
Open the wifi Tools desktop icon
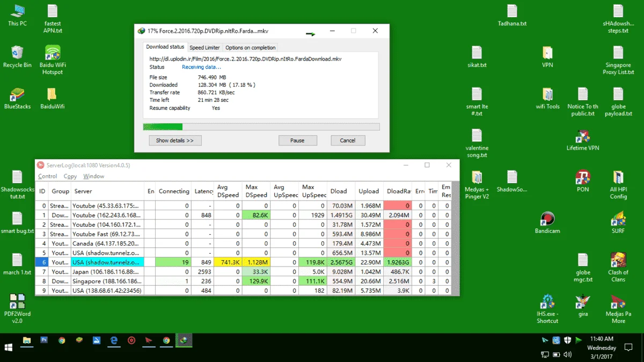(x=547, y=98)
